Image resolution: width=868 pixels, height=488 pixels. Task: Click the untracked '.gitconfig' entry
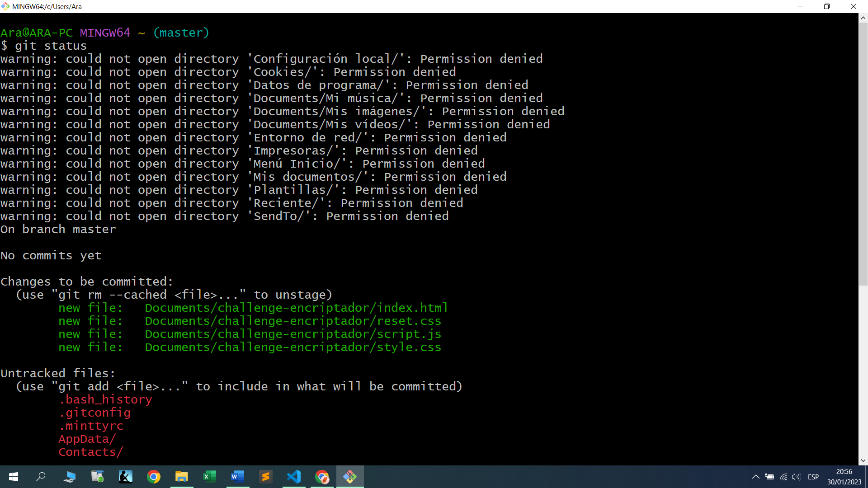coord(94,413)
